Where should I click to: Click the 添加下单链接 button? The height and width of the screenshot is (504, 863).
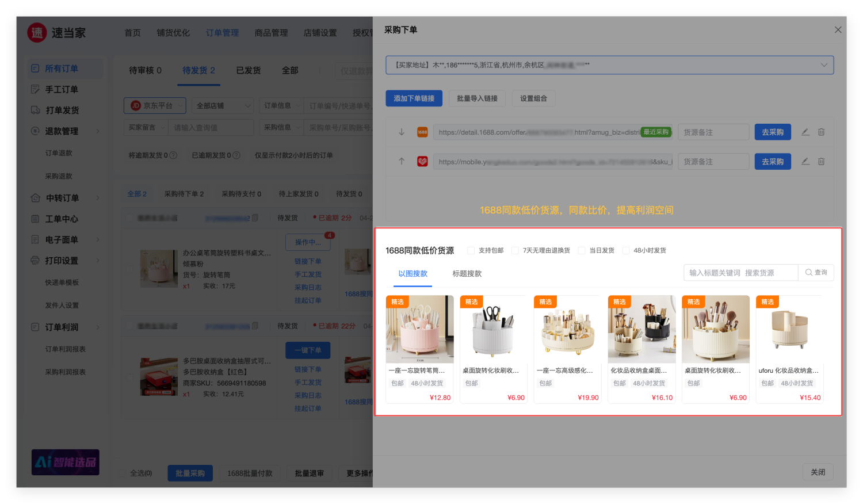click(414, 98)
